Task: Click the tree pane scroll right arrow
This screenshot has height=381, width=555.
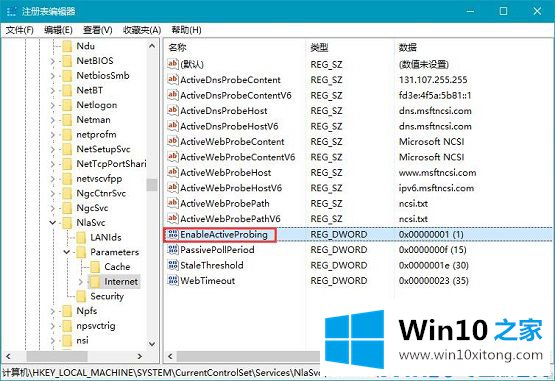Action: click(140, 356)
